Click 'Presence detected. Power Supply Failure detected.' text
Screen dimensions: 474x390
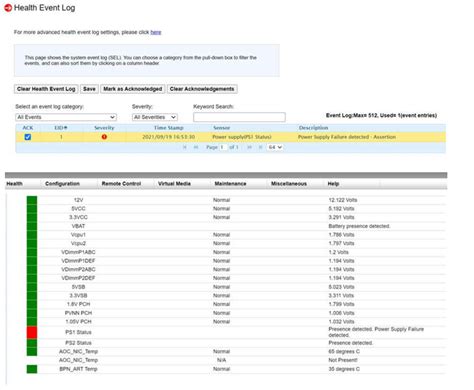click(376, 332)
